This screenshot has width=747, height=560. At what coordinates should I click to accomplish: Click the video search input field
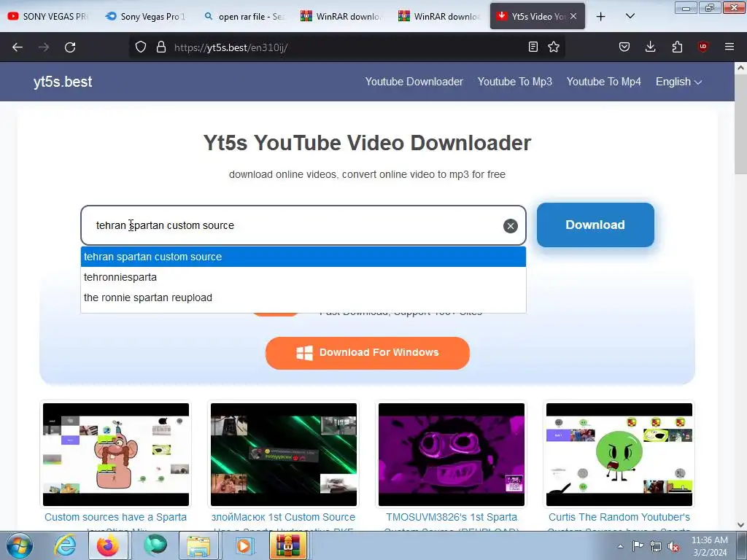tap(303, 225)
